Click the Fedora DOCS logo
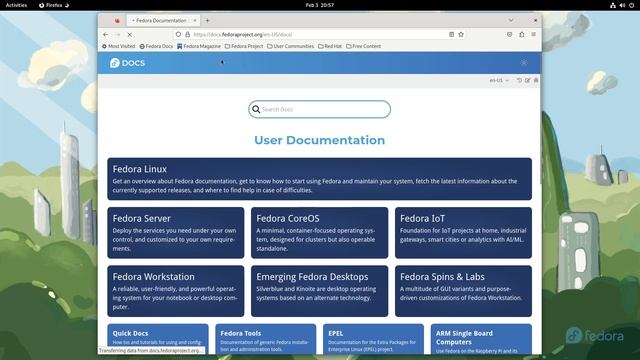640x360 pixels. pyautogui.click(x=127, y=63)
